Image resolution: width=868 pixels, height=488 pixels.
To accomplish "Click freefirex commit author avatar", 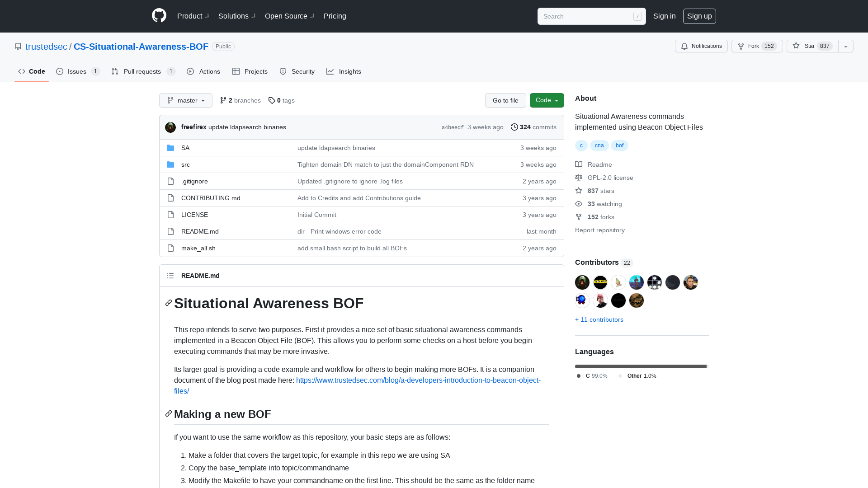I will pos(170,127).
